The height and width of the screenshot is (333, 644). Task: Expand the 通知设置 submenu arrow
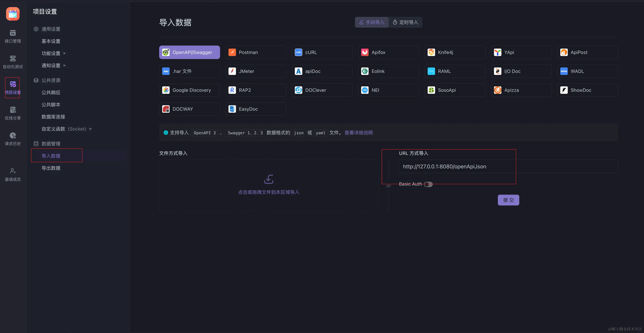tap(65, 66)
